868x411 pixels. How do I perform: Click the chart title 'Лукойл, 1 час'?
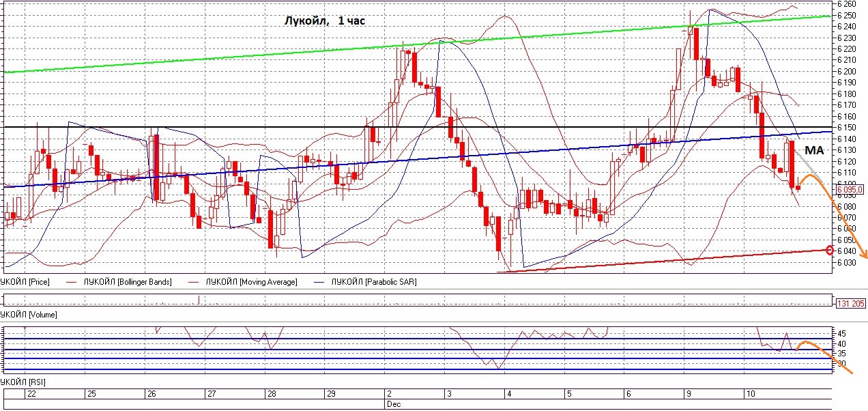(x=325, y=20)
